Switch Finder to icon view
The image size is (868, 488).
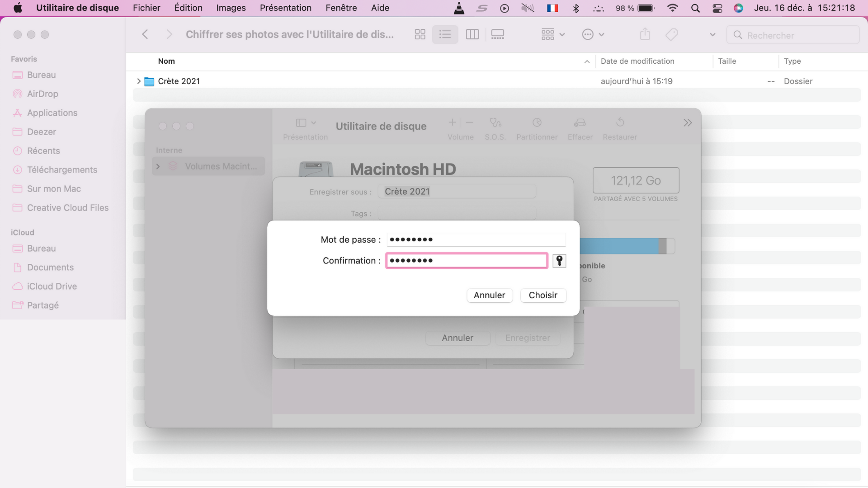(420, 34)
